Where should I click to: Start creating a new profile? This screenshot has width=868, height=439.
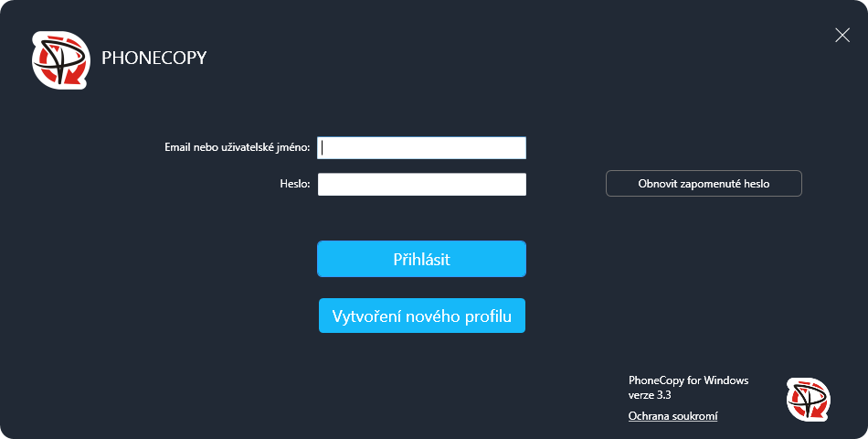pos(421,316)
